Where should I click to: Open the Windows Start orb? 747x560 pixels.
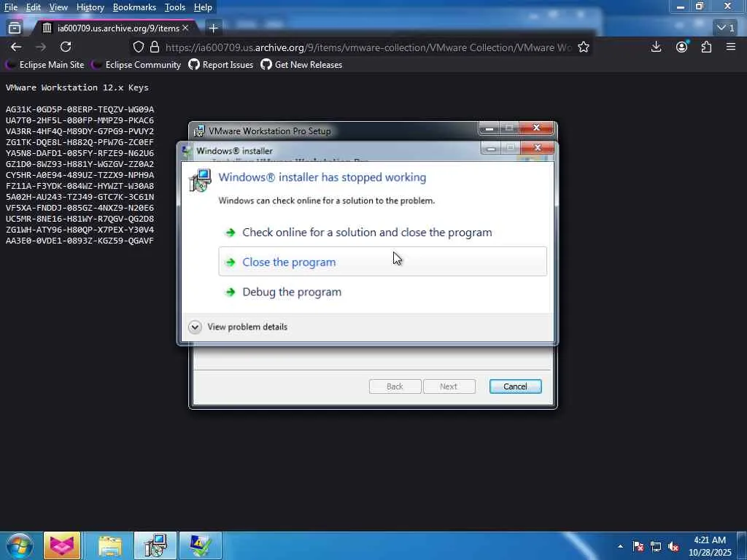point(19,545)
